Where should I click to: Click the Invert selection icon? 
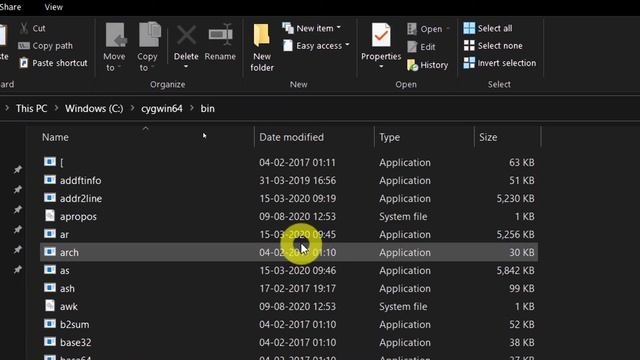[469, 63]
